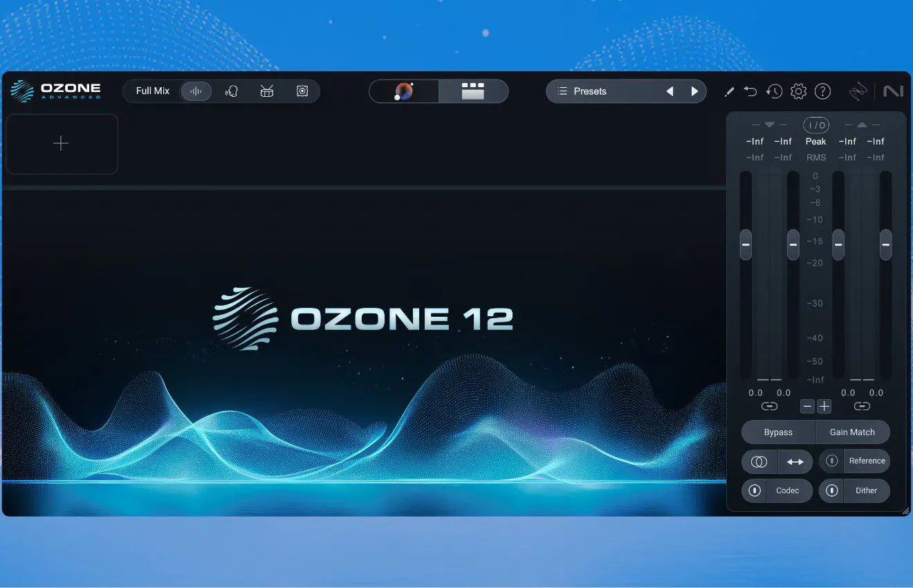Add a module with the plus slot

pos(61,144)
